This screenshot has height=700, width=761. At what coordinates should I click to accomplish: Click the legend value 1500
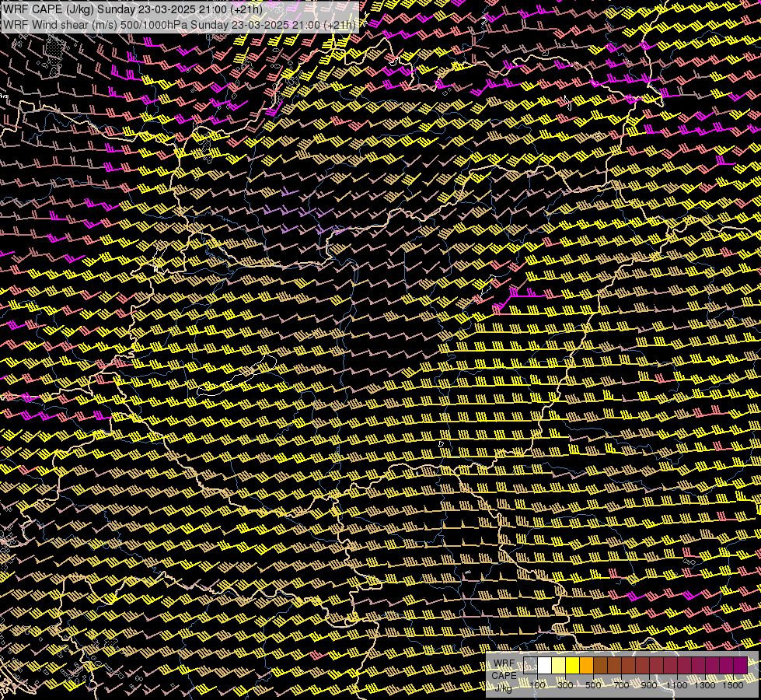(733, 685)
